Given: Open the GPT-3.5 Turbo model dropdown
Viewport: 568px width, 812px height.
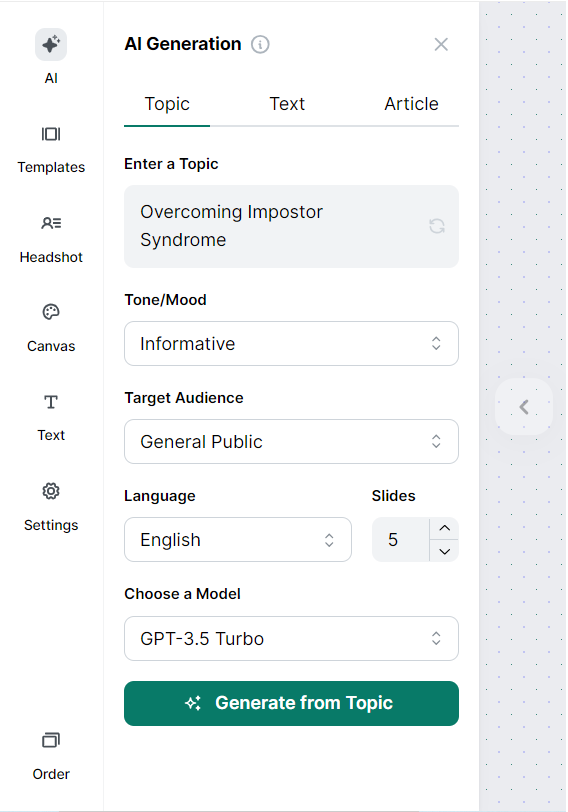Looking at the screenshot, I should (x=291, y=639).
